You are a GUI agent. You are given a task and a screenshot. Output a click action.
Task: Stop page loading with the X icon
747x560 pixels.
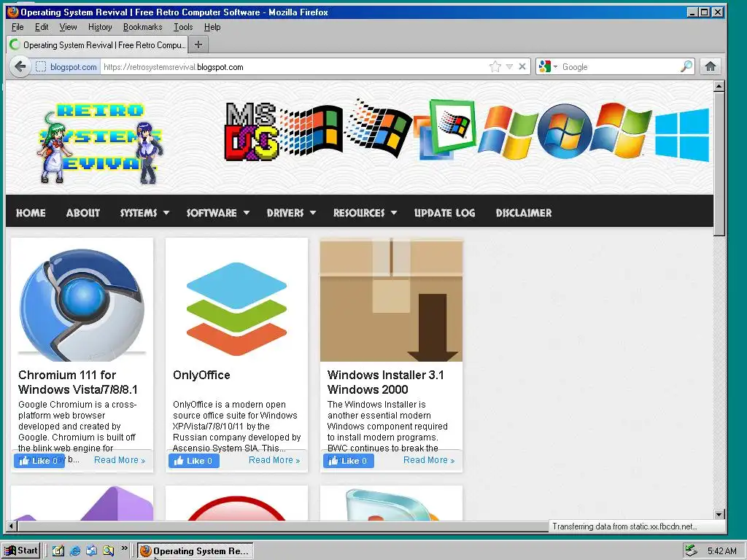coord(522,66)
